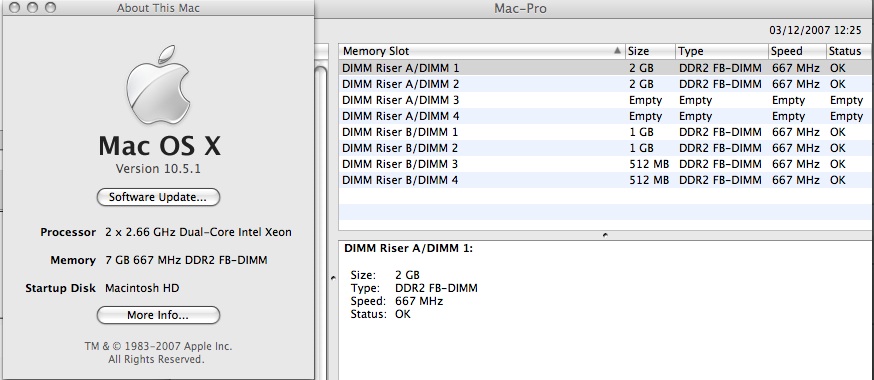The height and width of the screenshot is (380, 874).
Task: Click the zoom button of About This Mac
Action: tap(50, 8)
